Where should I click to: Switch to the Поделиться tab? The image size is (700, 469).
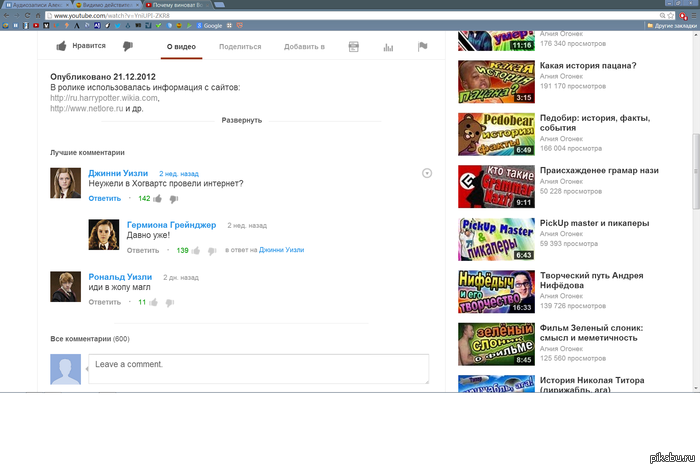pyautogui.click(x=240, y=46)
